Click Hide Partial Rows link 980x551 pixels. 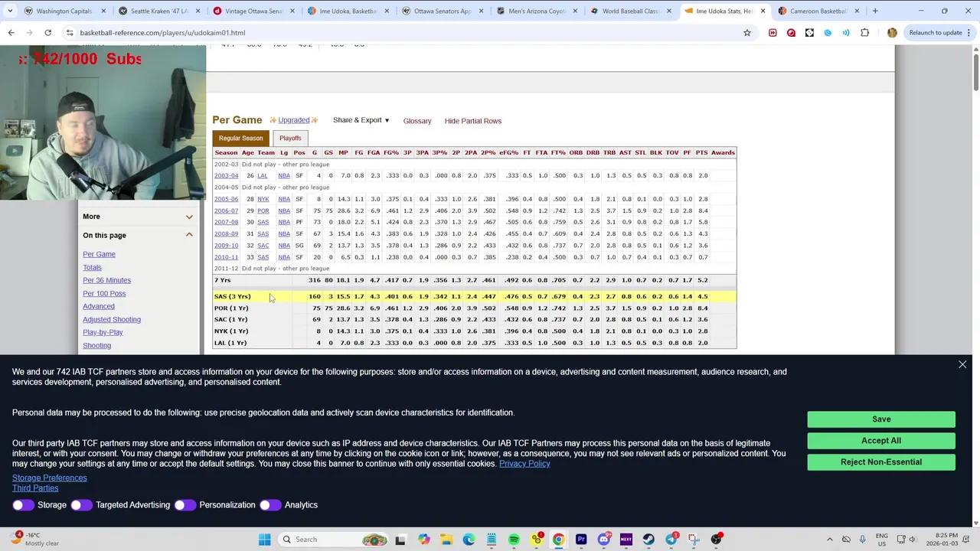pos(473,121)
